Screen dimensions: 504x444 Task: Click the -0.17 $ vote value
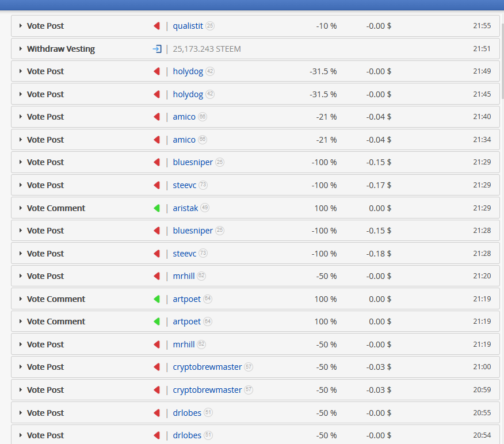(379, 185)
